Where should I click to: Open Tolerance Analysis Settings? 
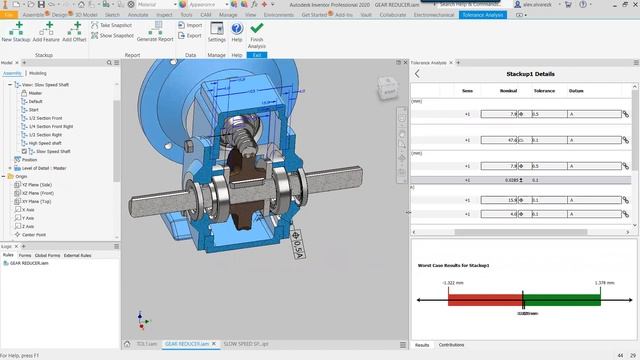(x=217, y=32)
